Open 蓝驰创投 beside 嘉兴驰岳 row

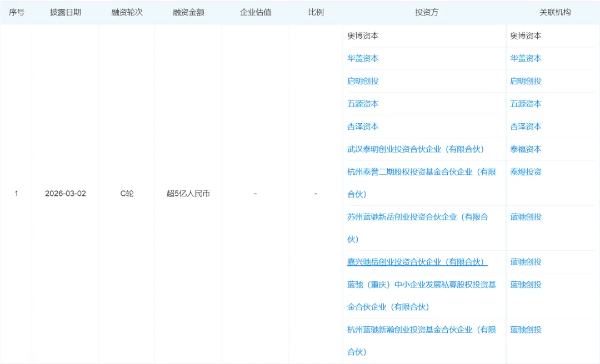(526, 262)
